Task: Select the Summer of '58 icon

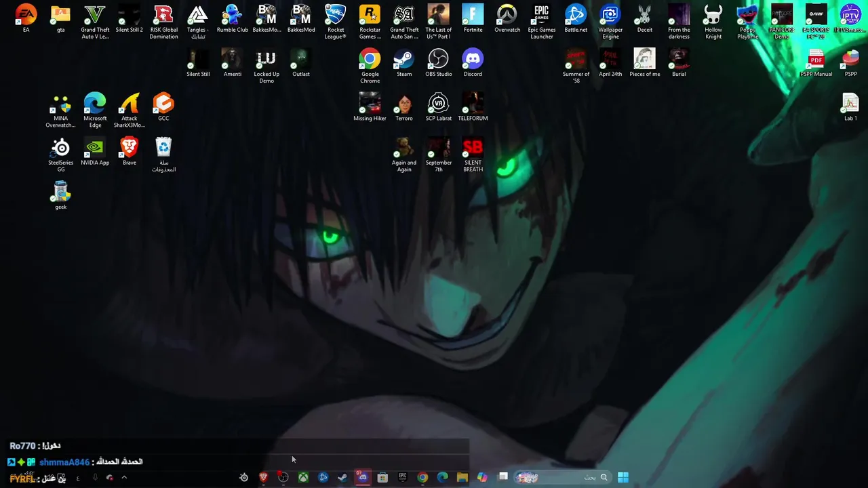Action: click(575, 66)
